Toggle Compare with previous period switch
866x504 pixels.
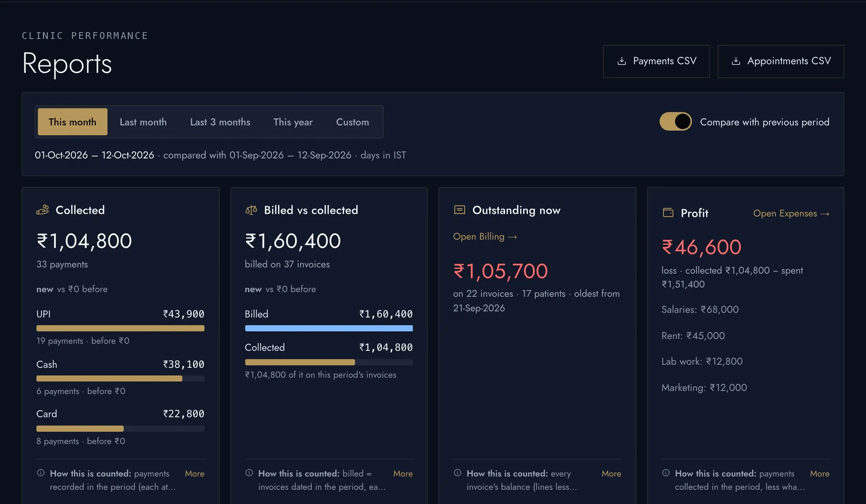(675, 122)
